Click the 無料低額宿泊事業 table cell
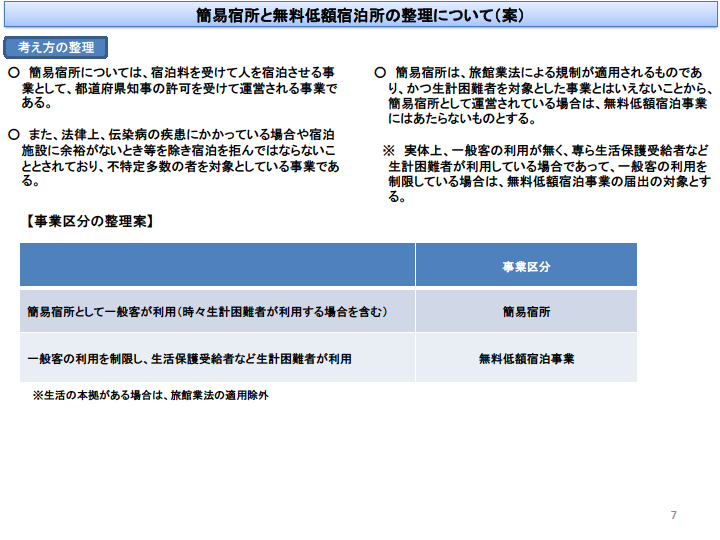The width and height of the screenshot is (720, 540). [x=526, y=358]
